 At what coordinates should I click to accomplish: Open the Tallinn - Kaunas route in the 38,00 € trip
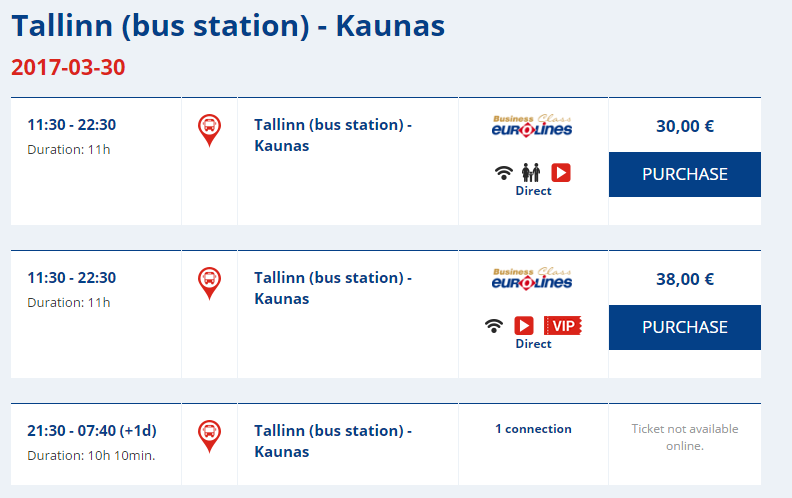tap(333, 288)
